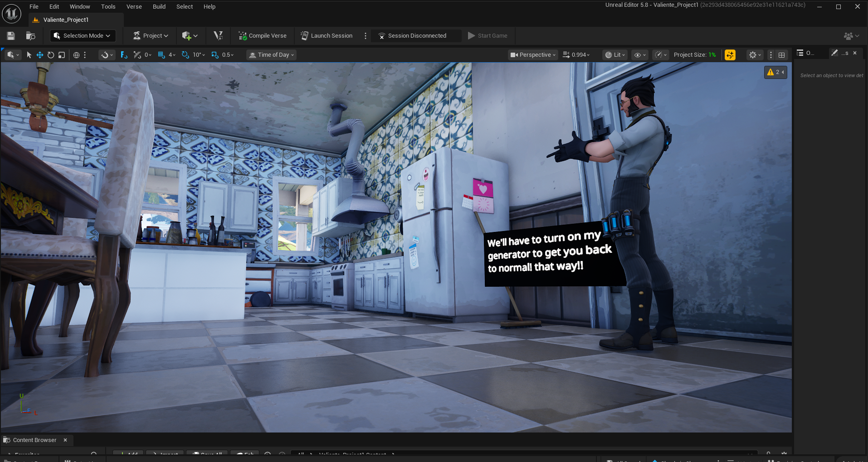
Task: Toggle scale snapping icon
Action: pos(215,55)
